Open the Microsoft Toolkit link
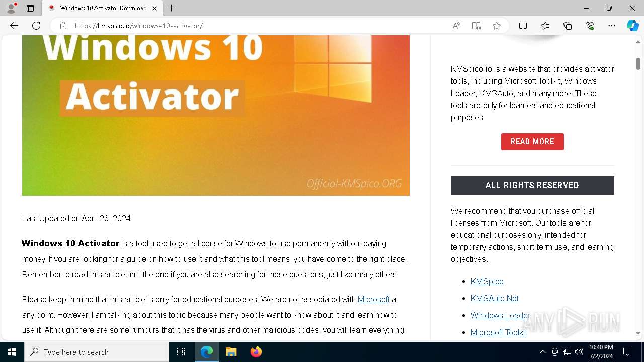This screenshot has width=644, height=362. coord(499,332)
